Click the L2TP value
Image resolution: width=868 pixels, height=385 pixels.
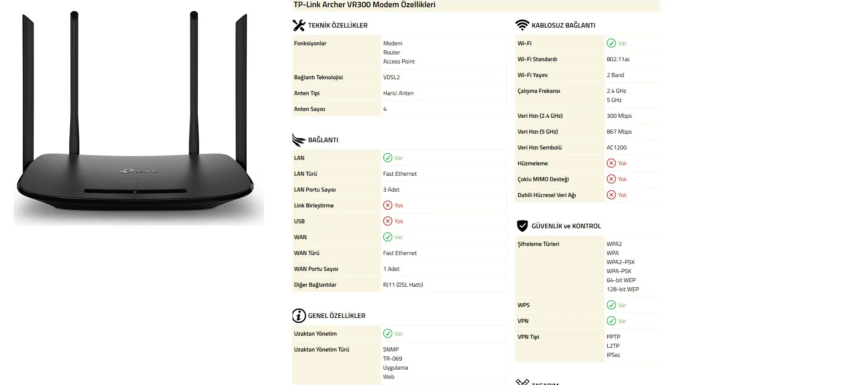(x=613, y=346)
